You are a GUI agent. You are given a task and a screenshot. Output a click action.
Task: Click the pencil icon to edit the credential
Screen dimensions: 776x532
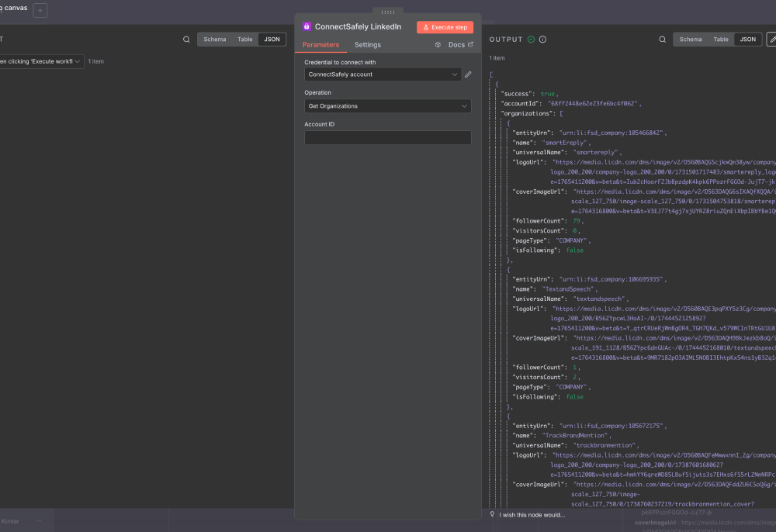[468, 74]
